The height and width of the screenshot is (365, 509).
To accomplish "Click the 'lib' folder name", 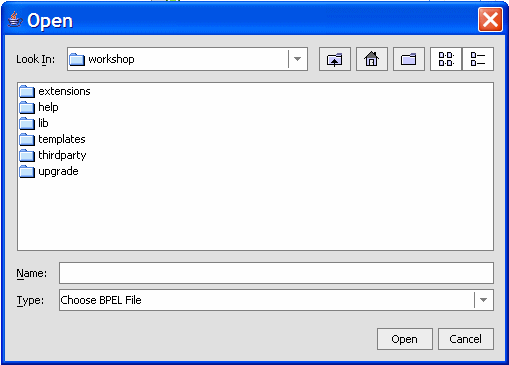I will (x=43, y=123).
